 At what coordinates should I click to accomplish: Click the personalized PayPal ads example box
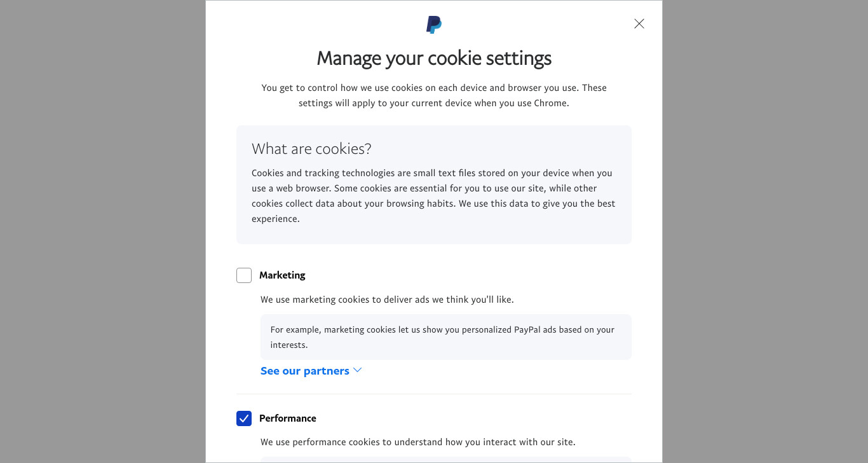pyautogui.click(x=446, y=337)
